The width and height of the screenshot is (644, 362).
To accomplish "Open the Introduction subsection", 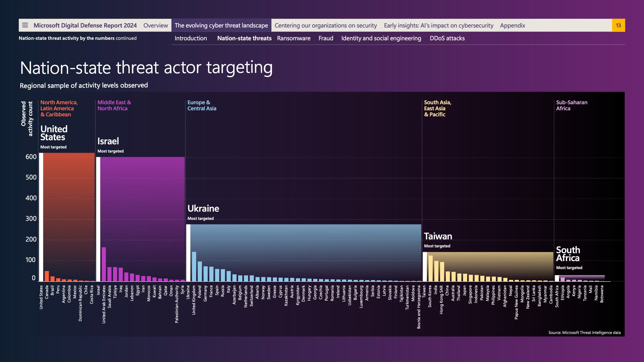I will pyautogui.click(x=191, y=38).
